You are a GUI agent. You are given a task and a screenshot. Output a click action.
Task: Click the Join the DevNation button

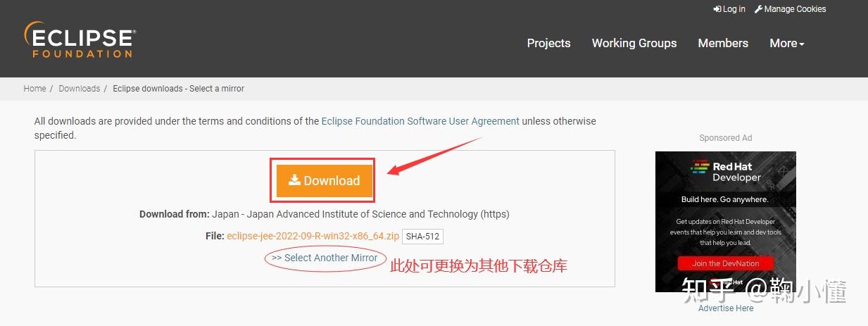point(725,263)
